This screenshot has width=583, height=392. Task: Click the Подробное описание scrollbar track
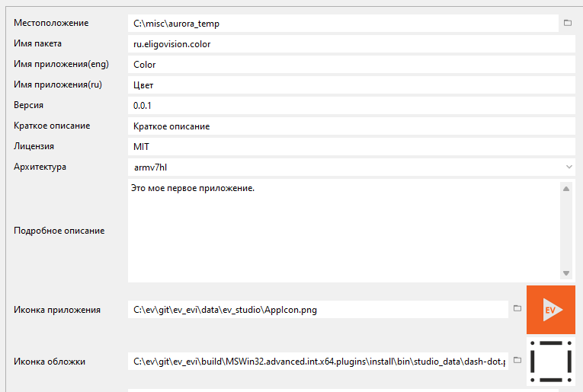566,231
